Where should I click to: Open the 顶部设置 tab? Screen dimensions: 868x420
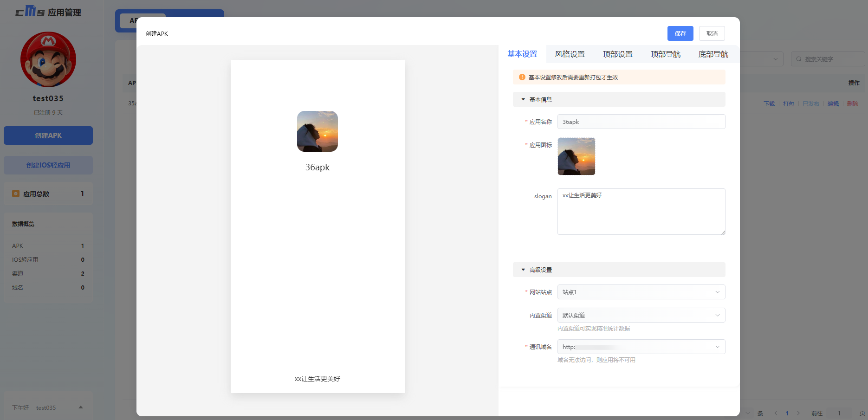(x=618, y=54)
